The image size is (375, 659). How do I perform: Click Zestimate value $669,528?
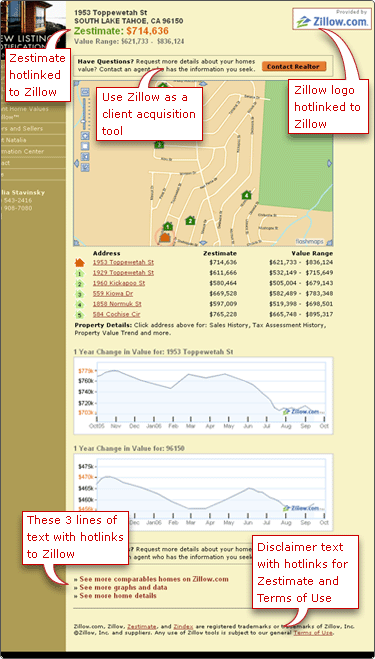(x=223, y=294)
